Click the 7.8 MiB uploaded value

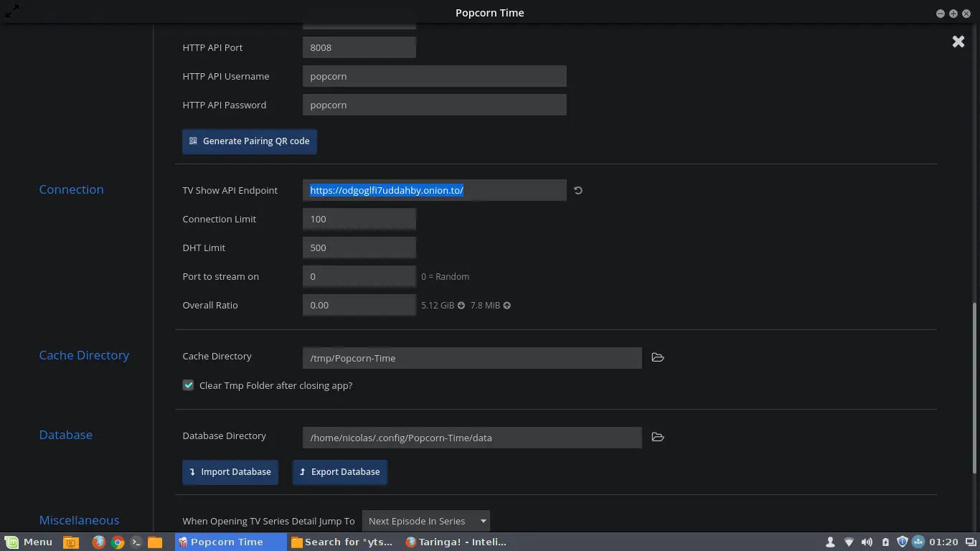point(485,305)
